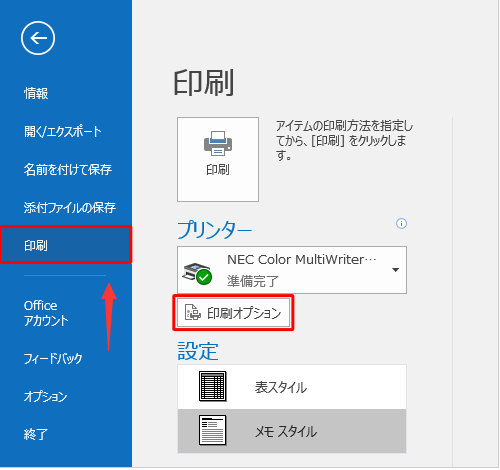
Task: Open Office アカウント page
Action: (46, 313)
